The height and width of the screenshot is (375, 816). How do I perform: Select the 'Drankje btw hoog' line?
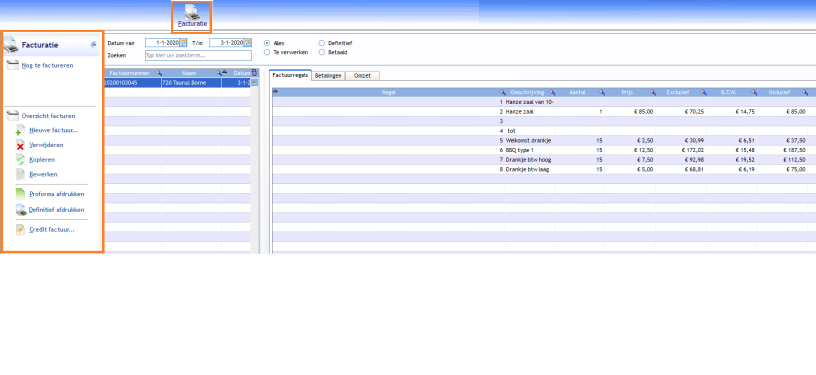[529, 160]
